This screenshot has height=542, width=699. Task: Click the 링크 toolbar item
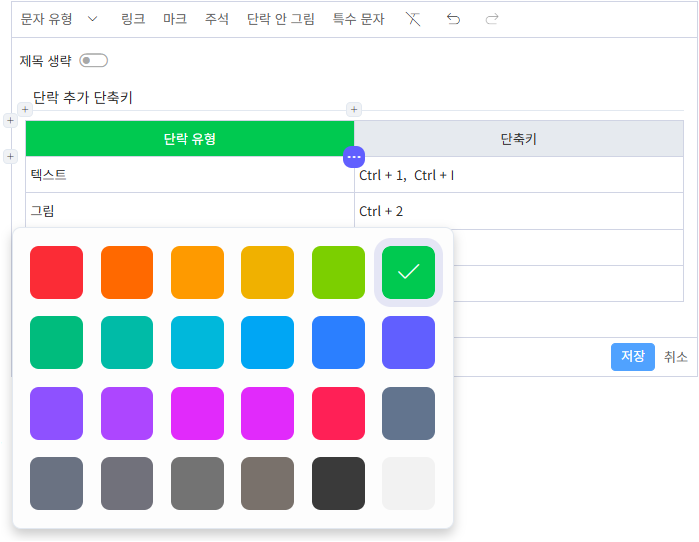133,19
